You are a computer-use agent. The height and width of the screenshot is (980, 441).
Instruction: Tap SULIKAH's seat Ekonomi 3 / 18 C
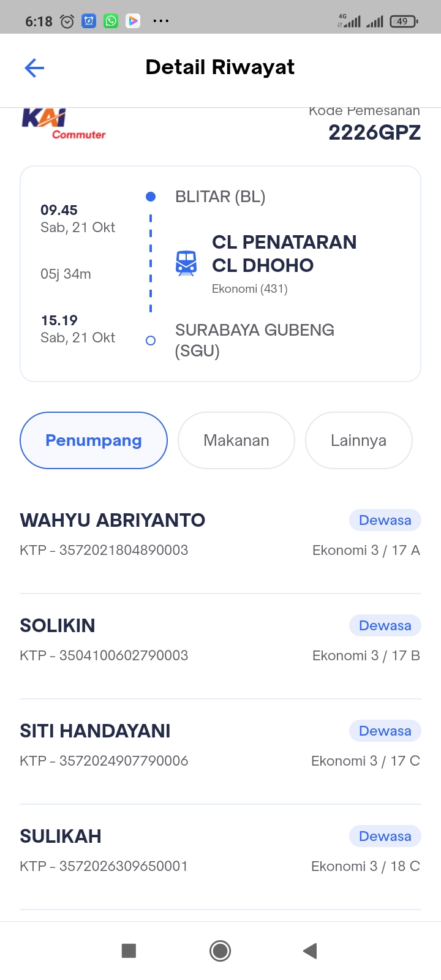click(365, 866)
